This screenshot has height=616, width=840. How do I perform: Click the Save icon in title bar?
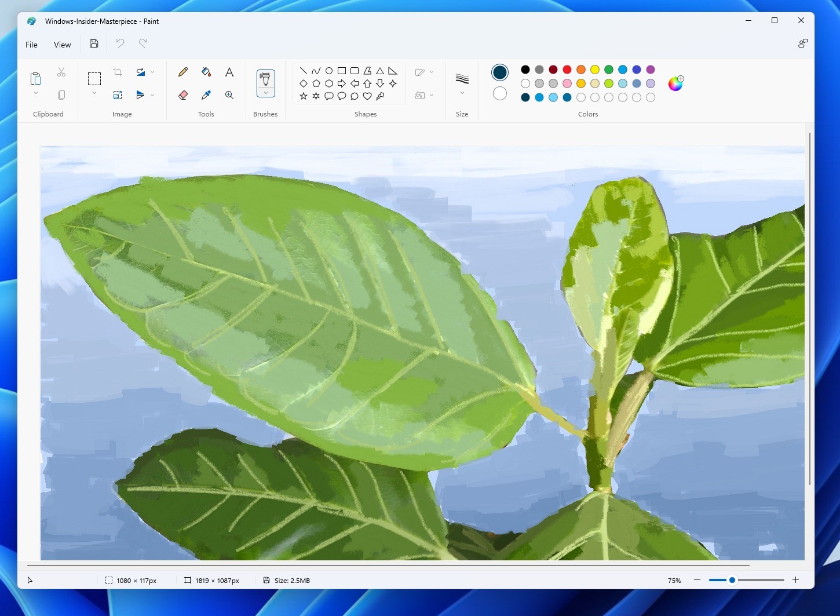click(x=94, y=43)
